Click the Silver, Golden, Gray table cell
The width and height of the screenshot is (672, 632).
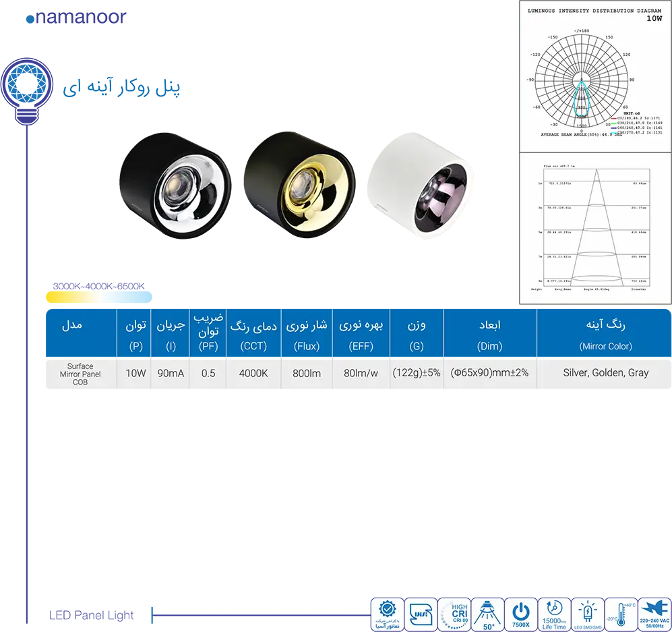click(x=605, y=373)
